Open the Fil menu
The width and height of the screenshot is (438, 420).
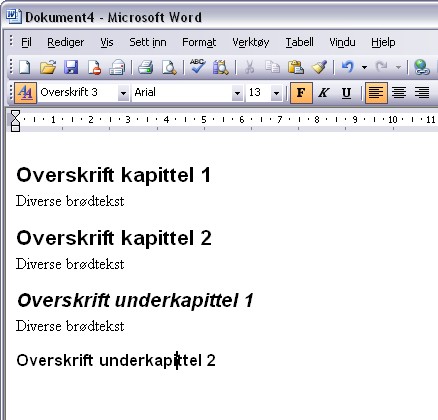click(26, 42)
